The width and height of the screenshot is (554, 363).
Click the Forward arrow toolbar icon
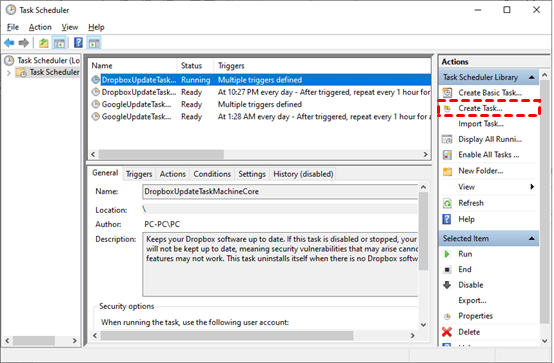[x=24, y=43]
